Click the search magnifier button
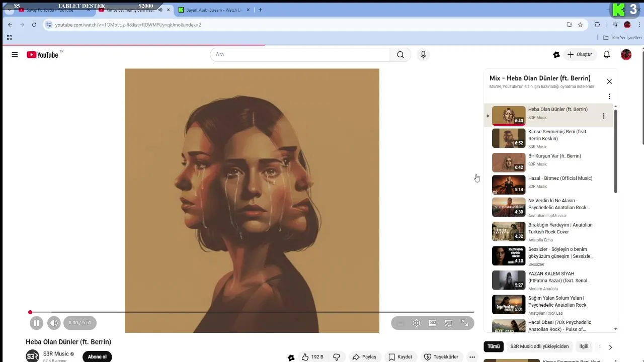This screenshot has height=362, width=644. (400, 55)
